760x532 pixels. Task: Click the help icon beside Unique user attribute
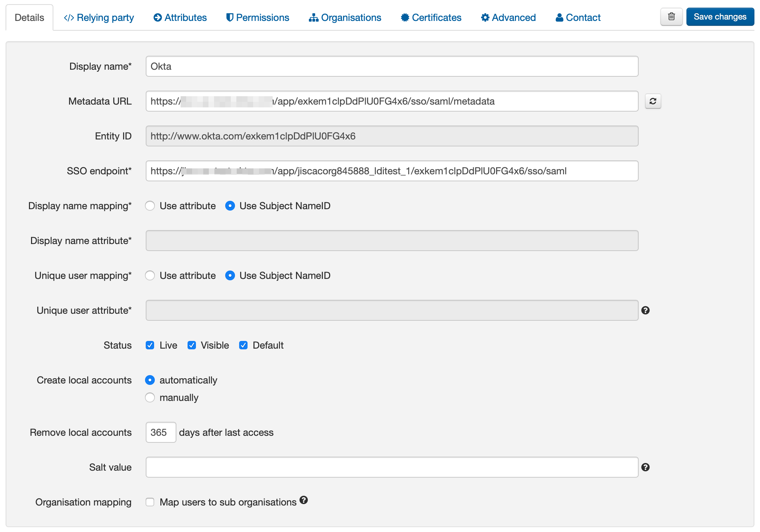pos(646,310)
